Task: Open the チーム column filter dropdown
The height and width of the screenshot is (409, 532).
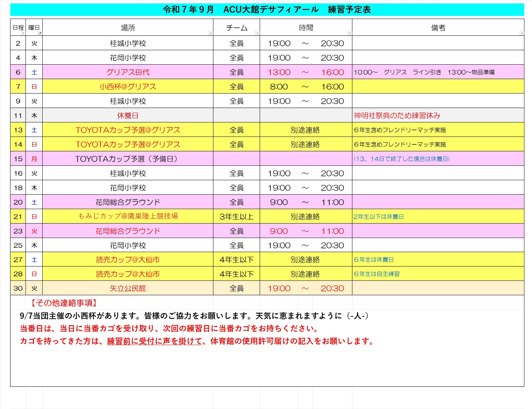Action: (257, 33)
